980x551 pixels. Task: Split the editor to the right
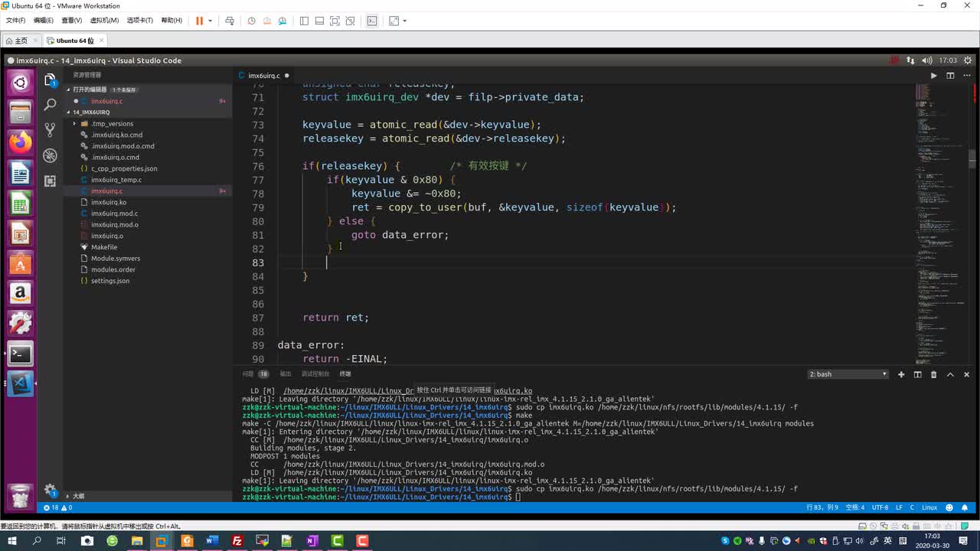click(950, 76)
